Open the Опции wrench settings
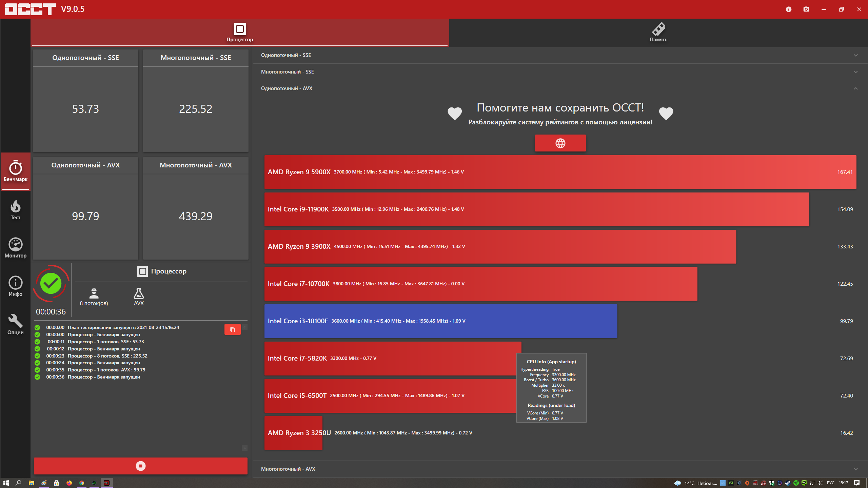 coord(15,325)
